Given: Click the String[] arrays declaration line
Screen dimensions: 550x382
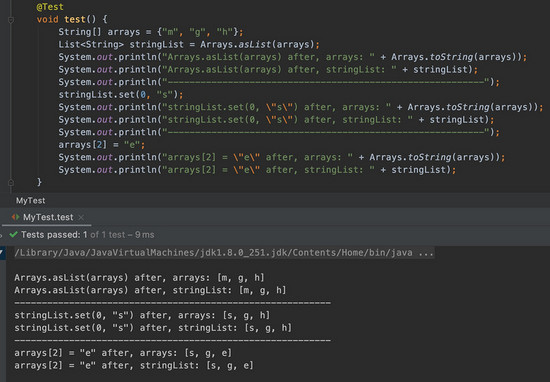Looking at the screenshot, I should pos(150,32).
